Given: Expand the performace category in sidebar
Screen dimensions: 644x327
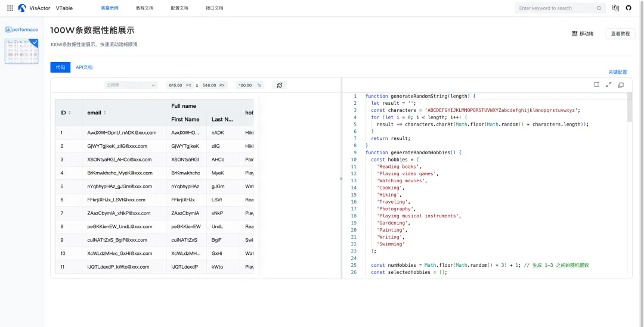Looking at the screenshot, I should [x=22, y=29].
